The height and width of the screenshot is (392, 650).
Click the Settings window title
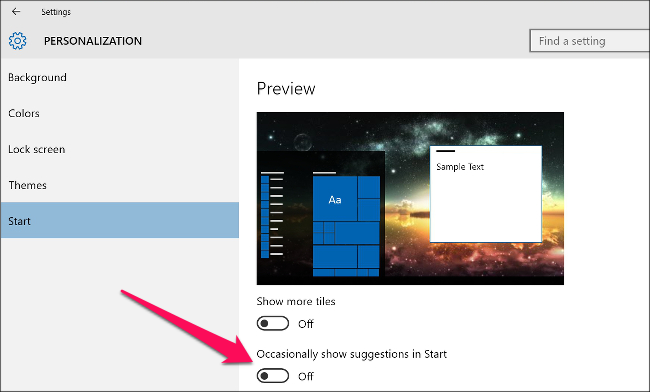56,12
